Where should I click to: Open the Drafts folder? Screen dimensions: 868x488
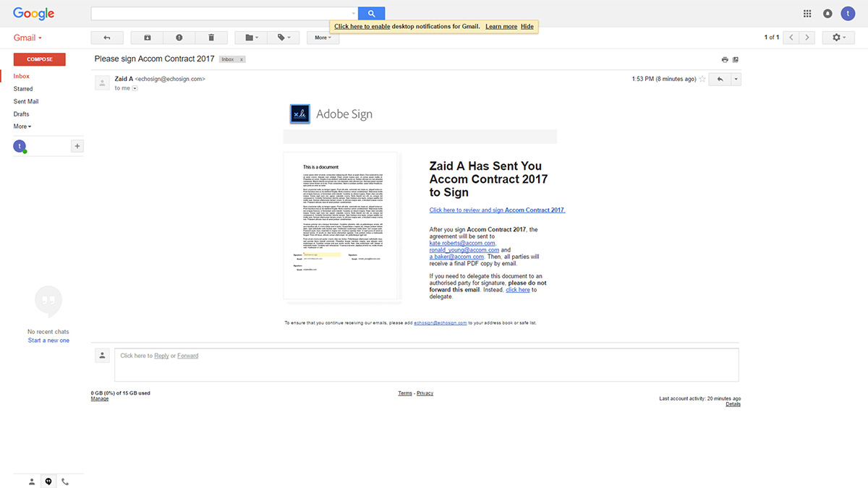(21, 114)
